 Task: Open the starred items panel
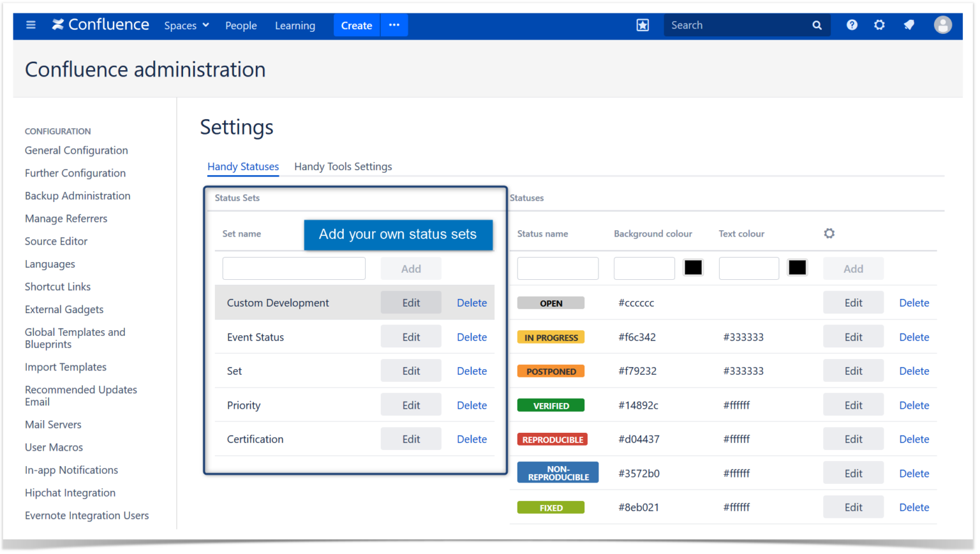tap(642, 25)
